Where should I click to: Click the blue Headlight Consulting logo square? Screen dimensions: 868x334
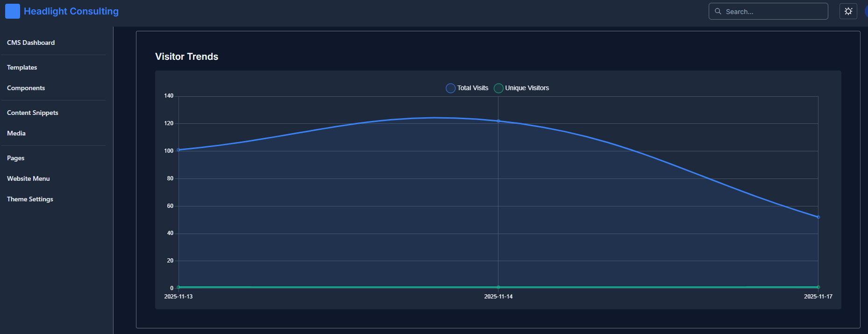13,11
